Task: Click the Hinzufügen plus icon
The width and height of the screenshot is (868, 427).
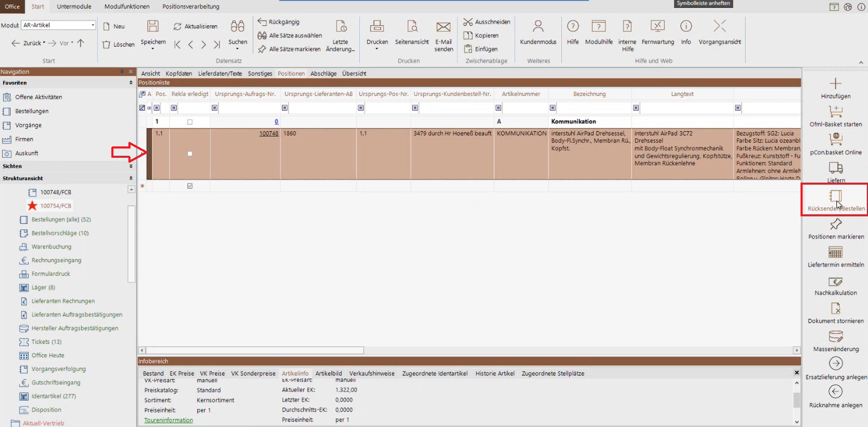Action: [x=835, y=84]
